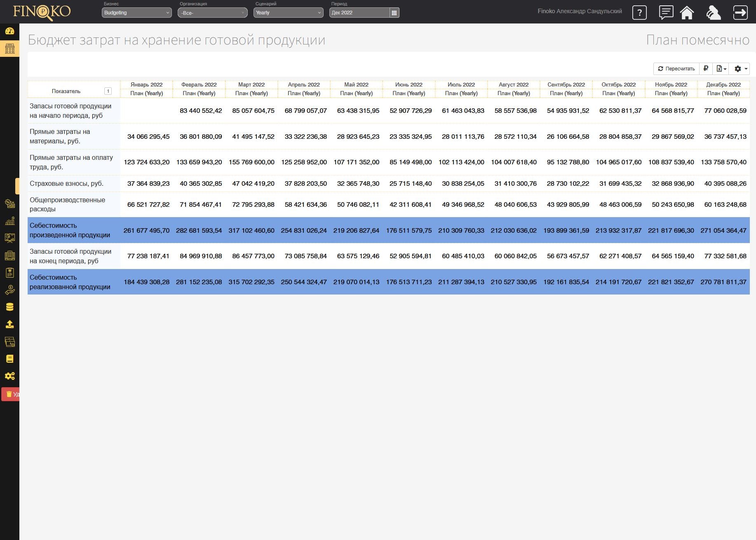Open the Бизнес dropdown showing Budgeting
This screenshot has height=540, width=756.
click(x=136, y=13)
